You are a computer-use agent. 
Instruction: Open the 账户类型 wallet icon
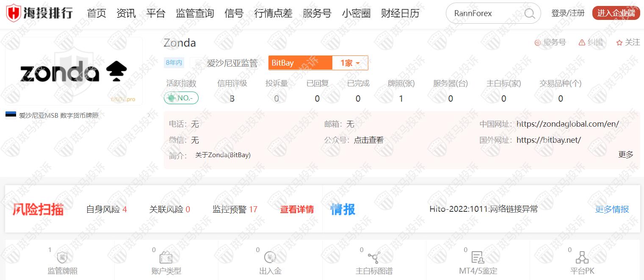pos(166,258)
